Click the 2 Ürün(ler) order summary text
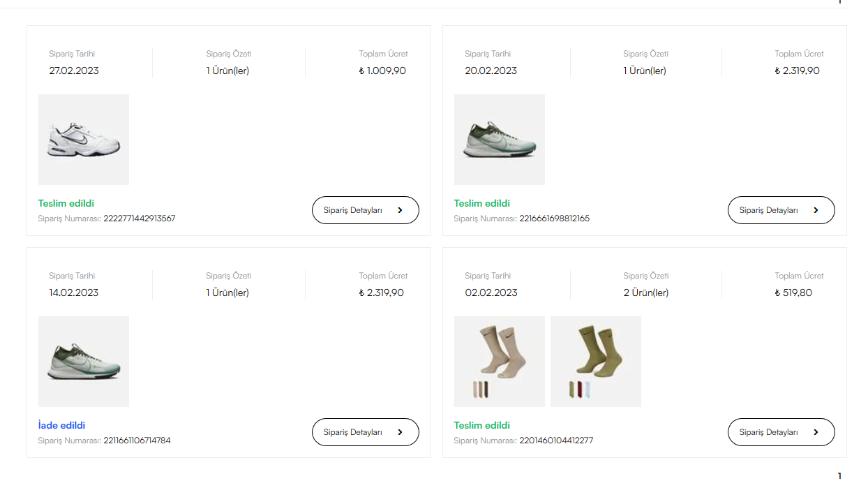Image resolution: width=868 pixels, height=488 pixels. (646, 293)
